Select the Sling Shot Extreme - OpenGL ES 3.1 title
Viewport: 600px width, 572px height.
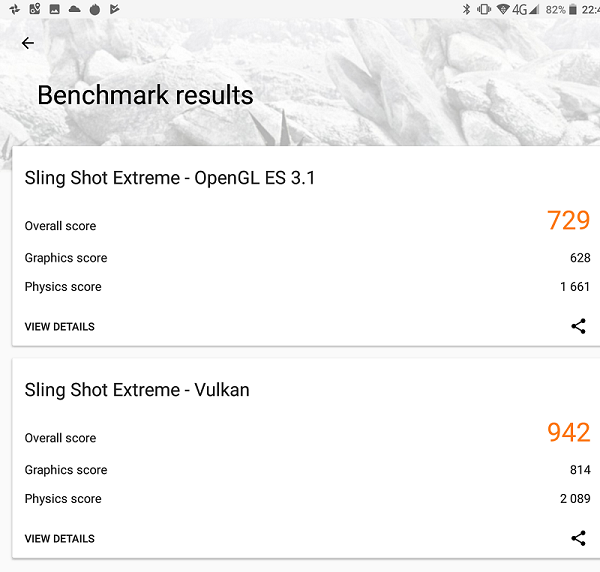click(170, 178)
